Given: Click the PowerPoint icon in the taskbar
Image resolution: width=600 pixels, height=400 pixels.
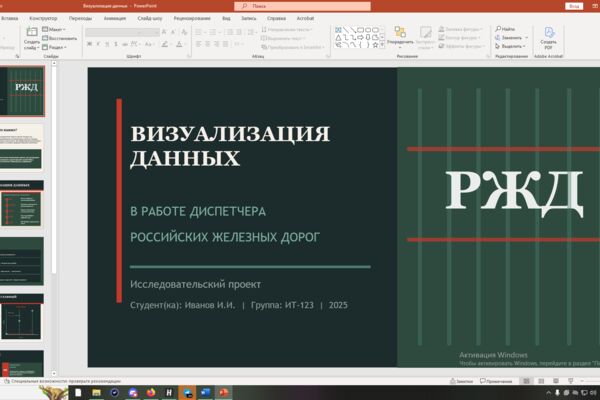Looking at the screenshot, I should (x=223, y=393).
